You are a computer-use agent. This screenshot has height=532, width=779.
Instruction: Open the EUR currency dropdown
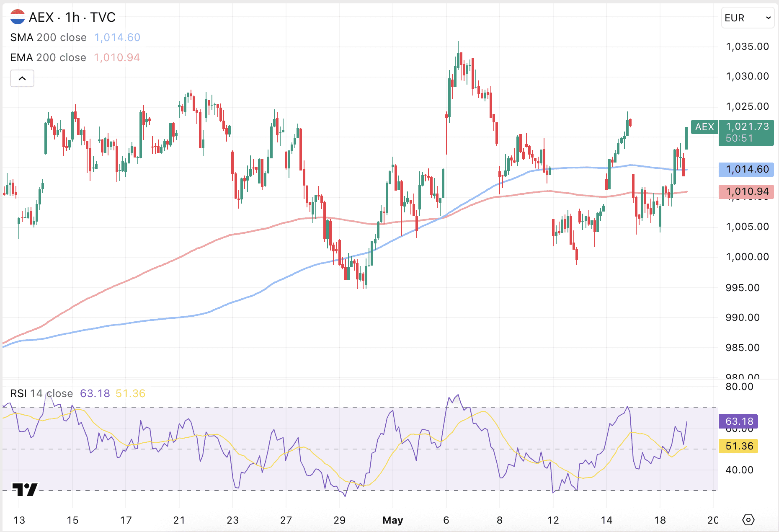[x=748, y=18]
